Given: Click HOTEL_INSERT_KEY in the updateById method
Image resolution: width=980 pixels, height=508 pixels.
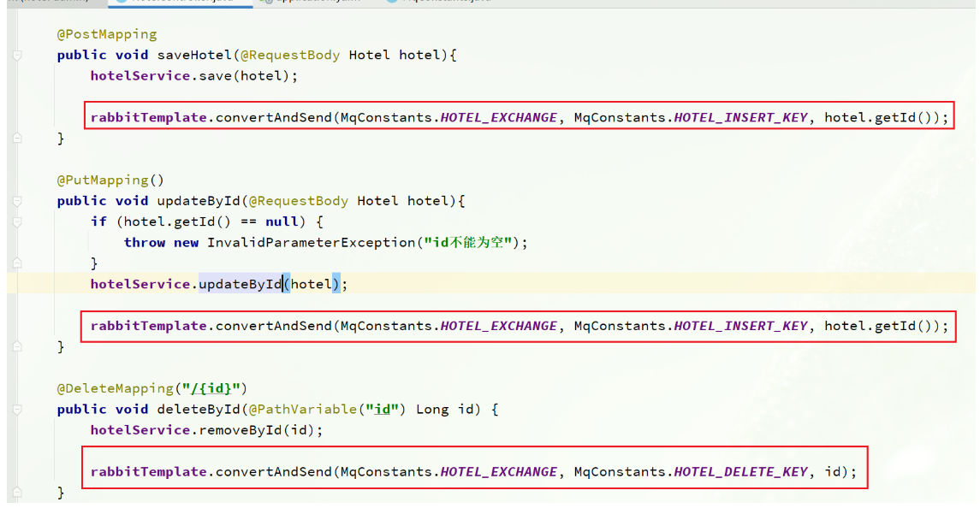Looking at the screenshot, I should (740, 326).
